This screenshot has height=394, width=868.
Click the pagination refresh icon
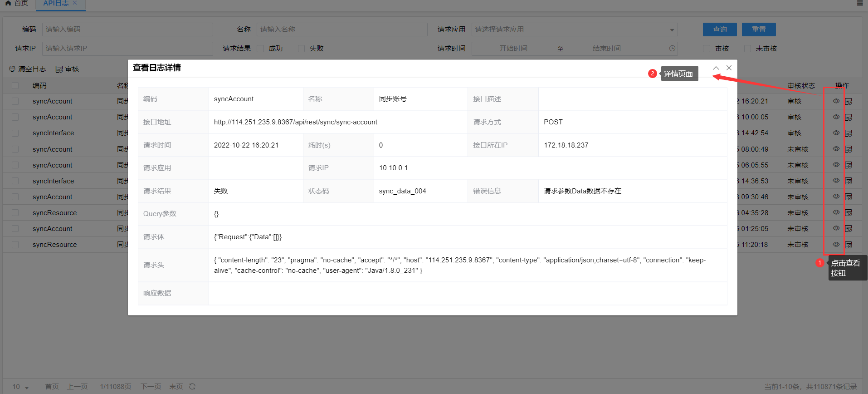pos(192,386)
